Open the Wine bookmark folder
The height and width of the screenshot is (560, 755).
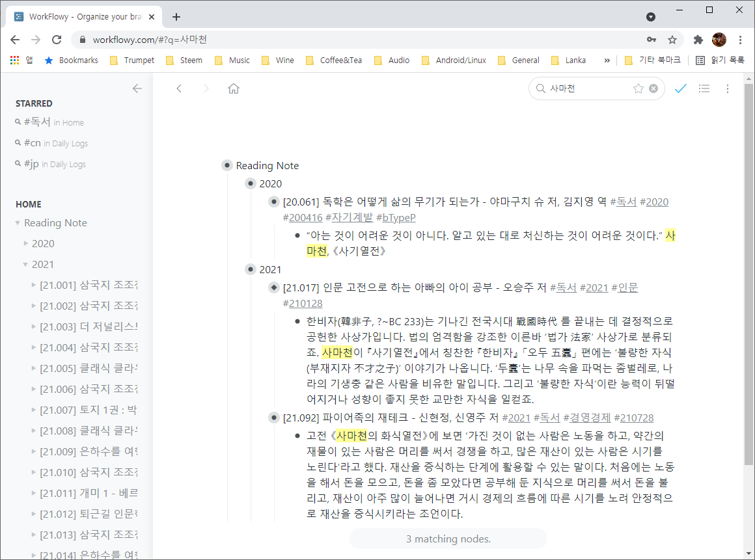pos(278,60)
